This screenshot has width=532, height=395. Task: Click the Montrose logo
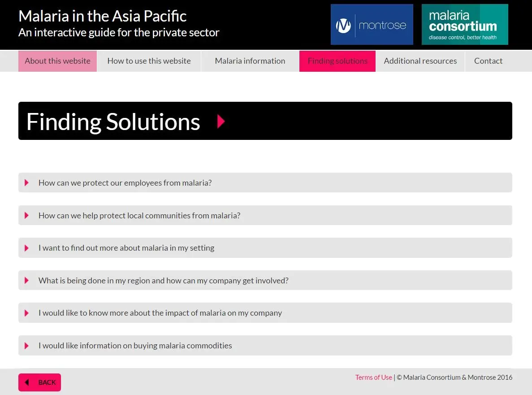tap(372, 24)
